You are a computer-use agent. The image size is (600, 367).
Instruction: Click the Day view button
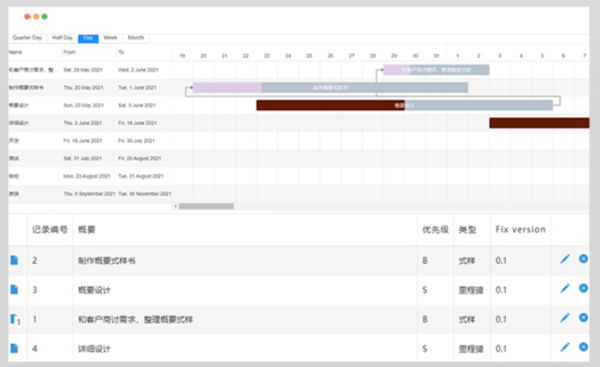(88, 38)
